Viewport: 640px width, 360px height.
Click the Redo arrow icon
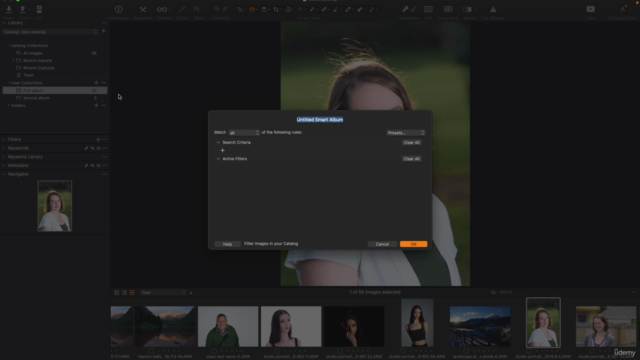[225, 9]
